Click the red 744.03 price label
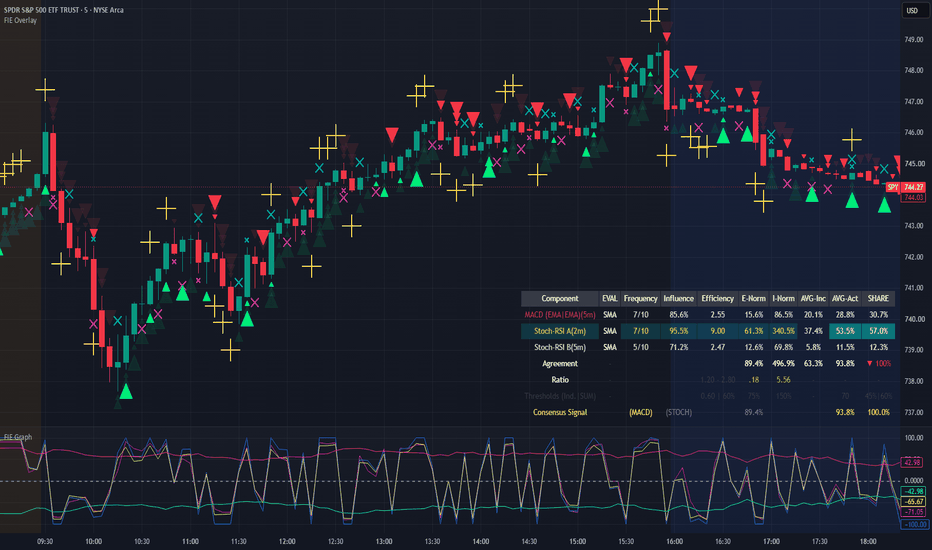Screen dimensions: 932x550 [913, 197]
